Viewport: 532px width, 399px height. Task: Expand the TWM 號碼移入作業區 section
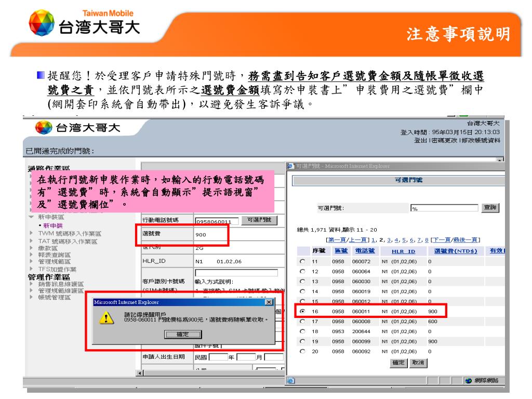pos(31,233)
